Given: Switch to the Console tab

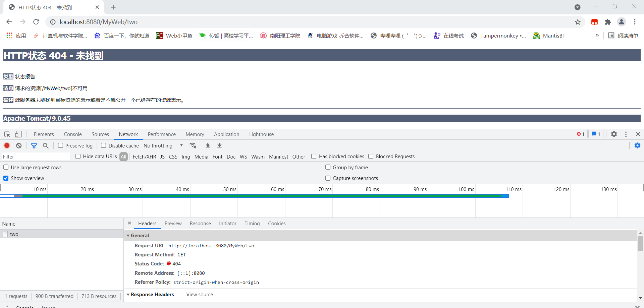Looking at the screenshot, I should 73,134.
